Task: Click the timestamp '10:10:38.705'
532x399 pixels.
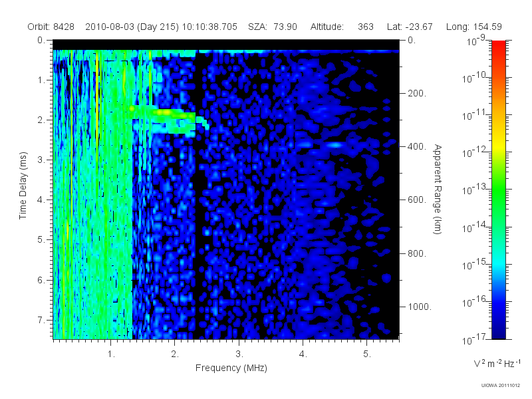Action: coord(209,27)
